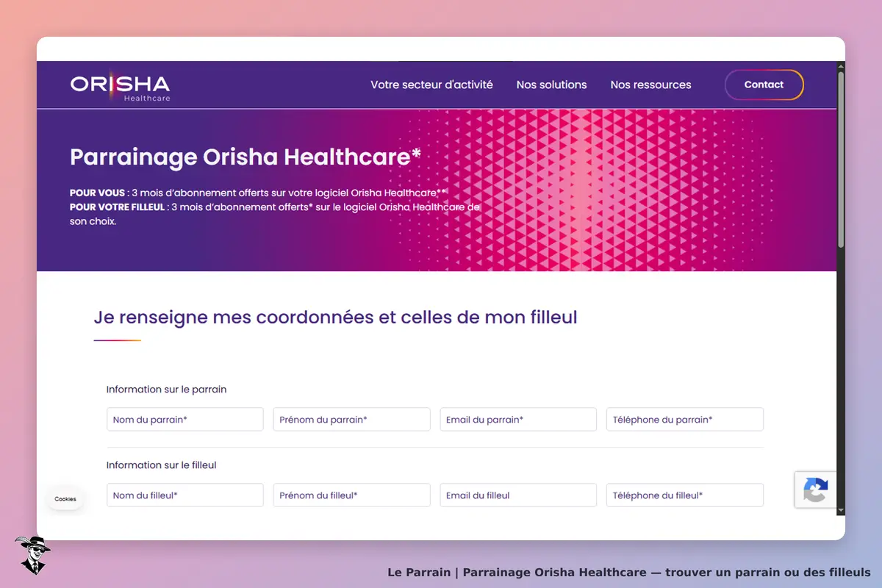The image size is (882, 588).
Task: Open the Cookies settings bubble
Action: pos(65,499)
